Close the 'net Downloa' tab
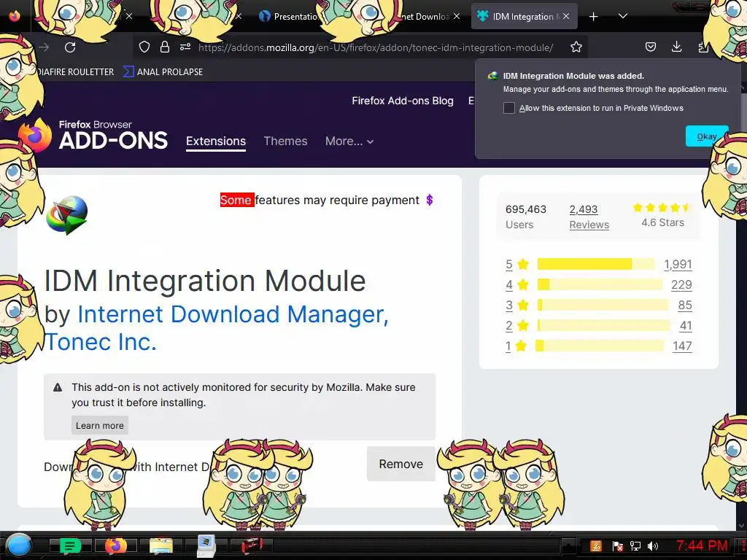This screenshot has width=747, height=560. [457, 16]
